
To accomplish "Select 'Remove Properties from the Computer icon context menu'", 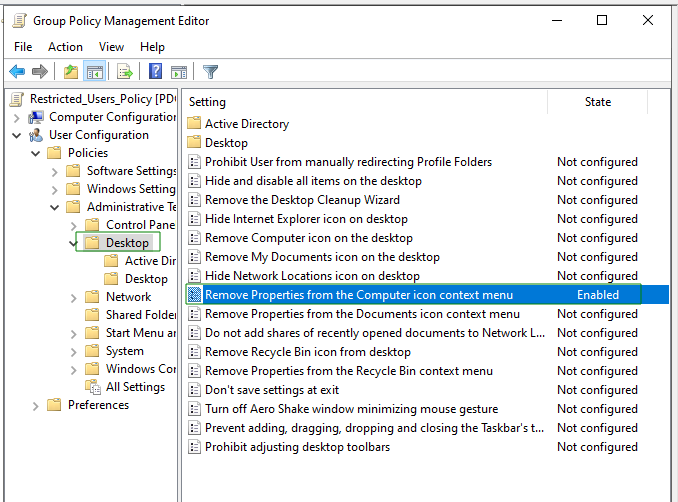I will click(359, 295).
